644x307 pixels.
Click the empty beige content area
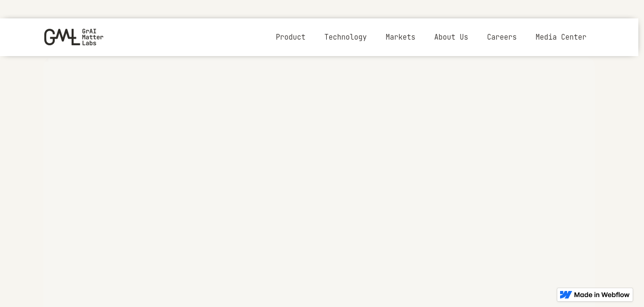(x=321, y=179)
